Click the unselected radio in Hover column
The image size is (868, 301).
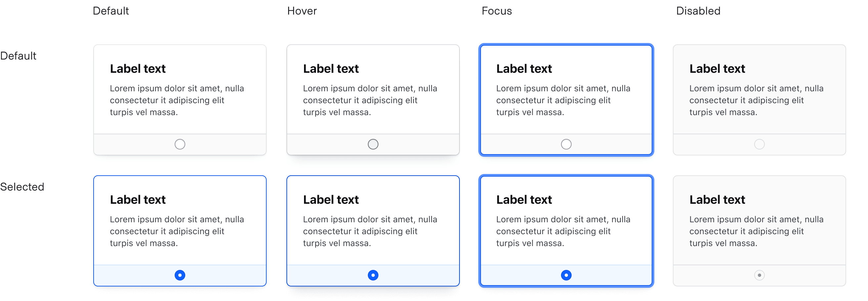coord(373,144)
